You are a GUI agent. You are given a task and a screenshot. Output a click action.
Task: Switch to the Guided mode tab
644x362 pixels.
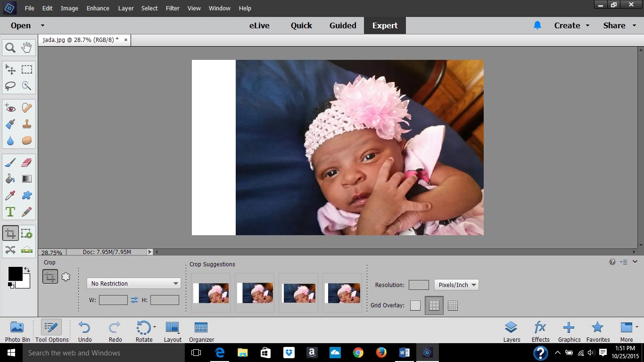[x=343, y=25]
